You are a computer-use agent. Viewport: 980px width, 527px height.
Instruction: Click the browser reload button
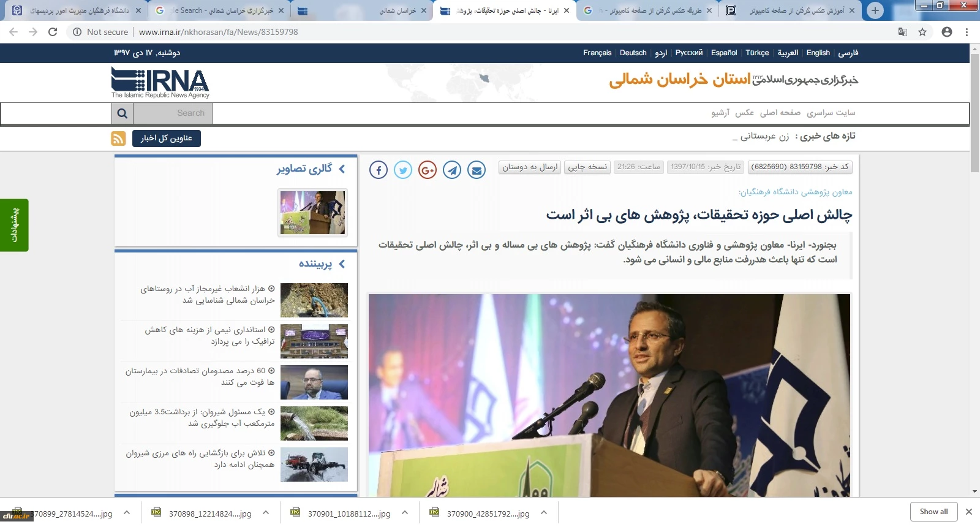(53, 32)
